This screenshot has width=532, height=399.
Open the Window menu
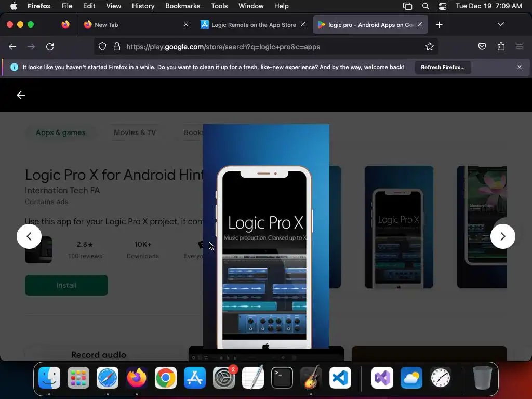coord(251,6)
